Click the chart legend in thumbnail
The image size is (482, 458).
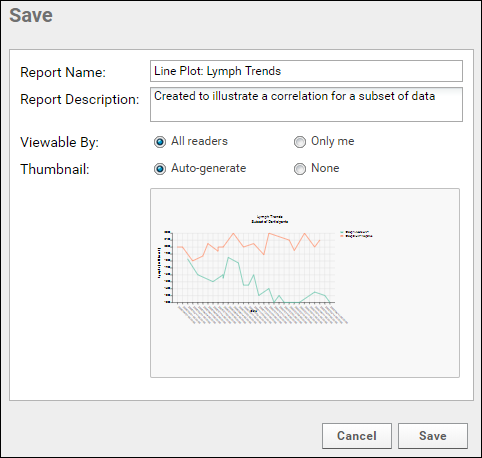pyautogui.click(x=356, y=234)
